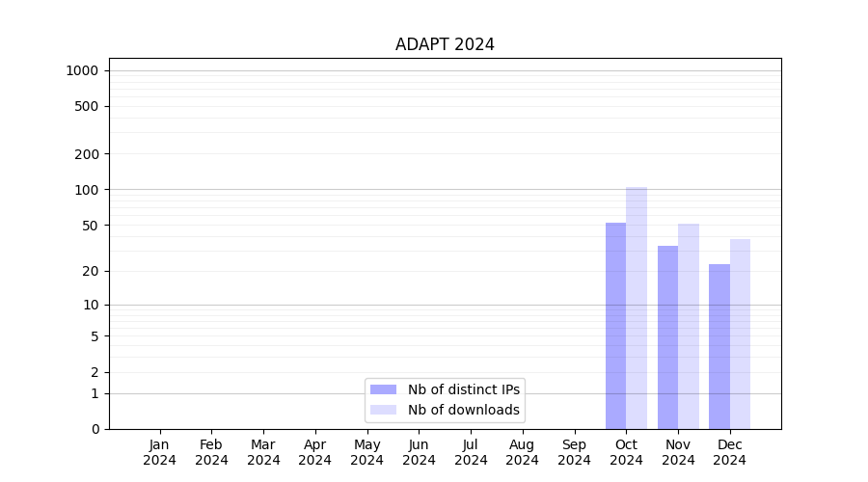The image size is (868, 482).
Task: Select the 'Sep 2024' x-axis label
Action: click(x=574, y=452)
